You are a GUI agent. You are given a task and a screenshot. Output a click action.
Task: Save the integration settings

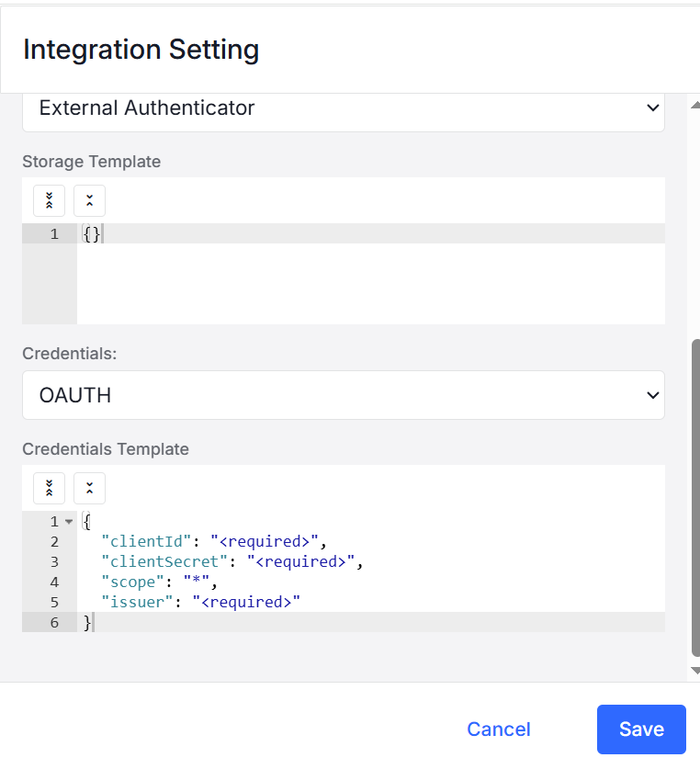coord(641,729)
